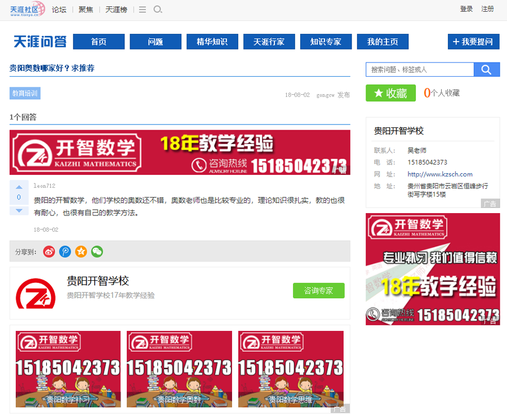Screen dimensions: 507x420
Task: Open the 天涯问答 logo
Action: click(x=40, y=42)
